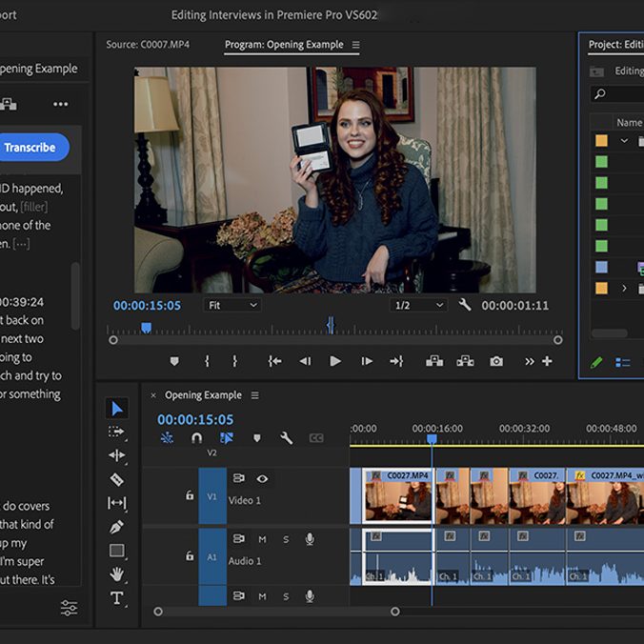The image size is (644, 644).
Task: Go to In point
Action: coord(274,361)
